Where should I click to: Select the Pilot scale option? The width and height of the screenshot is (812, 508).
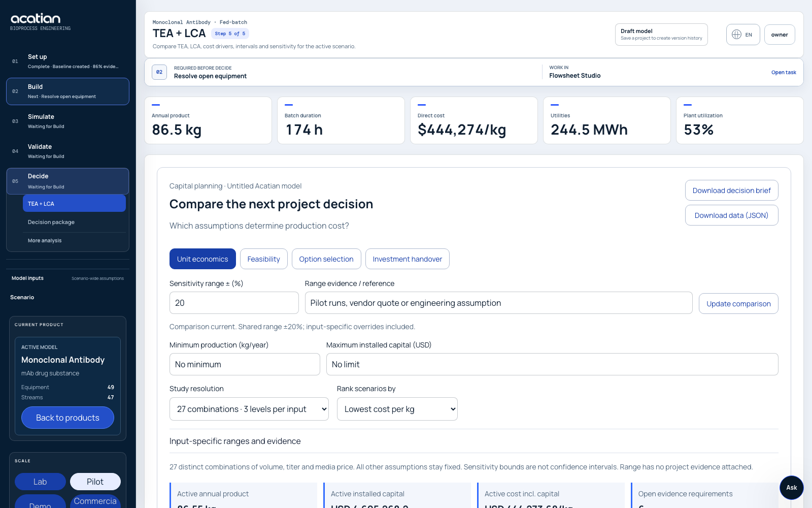(95, 482)
